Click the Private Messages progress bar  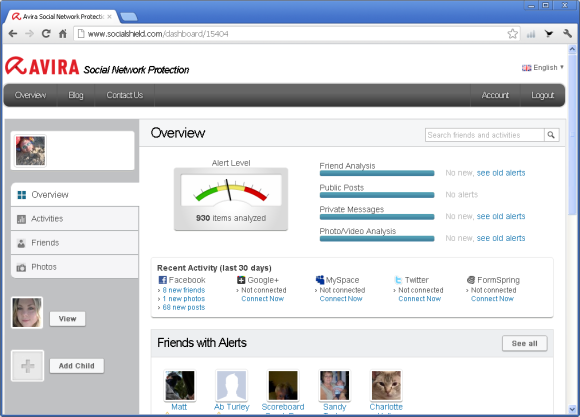[377, 217]
